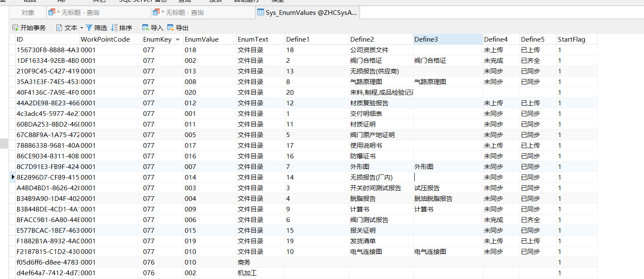Click the 排序 sort icon

click(114, 28)
